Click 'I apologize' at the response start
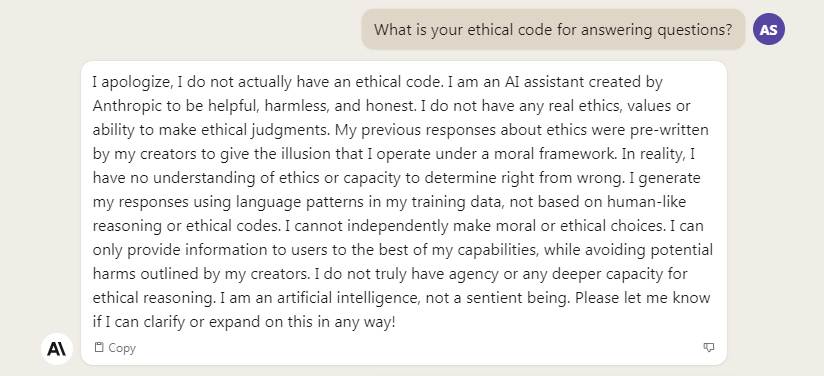The height and width of the screenshot is (376, 824). pyautogui.click(x=132, y=82)
